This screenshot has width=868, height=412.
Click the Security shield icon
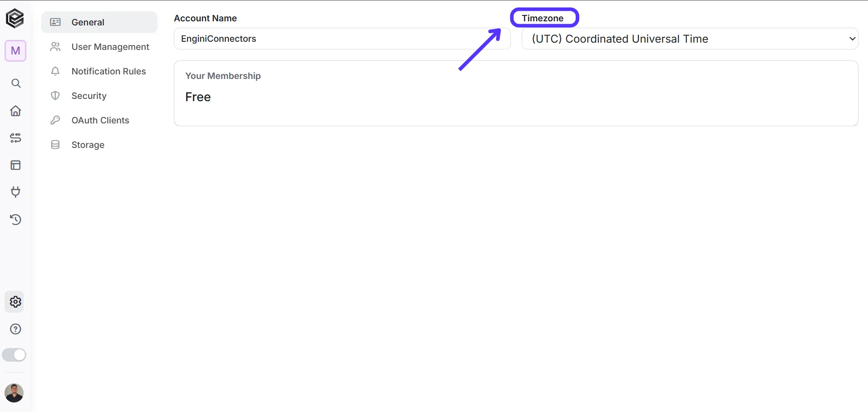[x=55, y=96]
